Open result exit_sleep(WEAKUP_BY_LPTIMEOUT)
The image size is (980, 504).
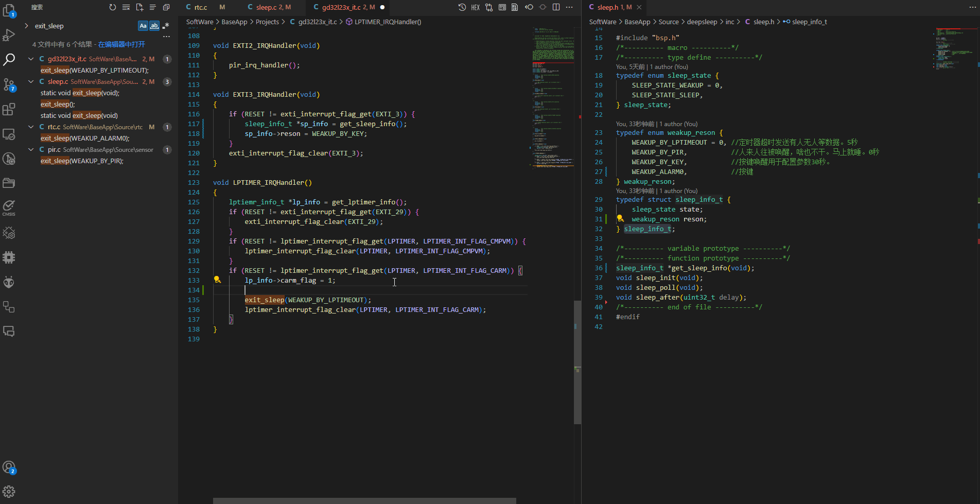point(95,70)
